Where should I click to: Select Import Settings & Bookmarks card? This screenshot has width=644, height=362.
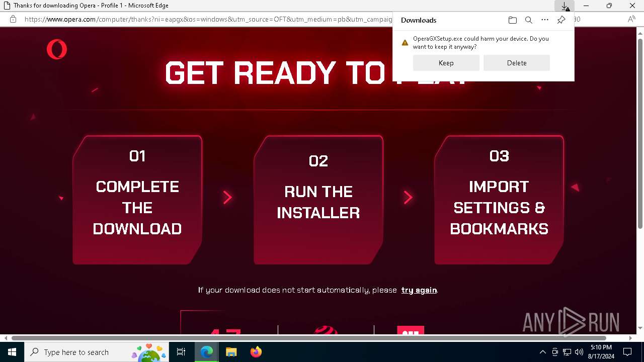point(499,200)
